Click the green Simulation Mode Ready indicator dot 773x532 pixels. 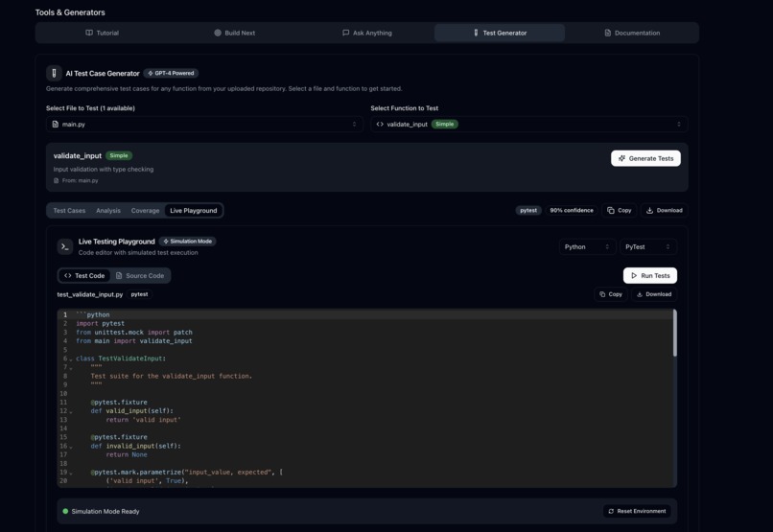click(x=65, y=511)
